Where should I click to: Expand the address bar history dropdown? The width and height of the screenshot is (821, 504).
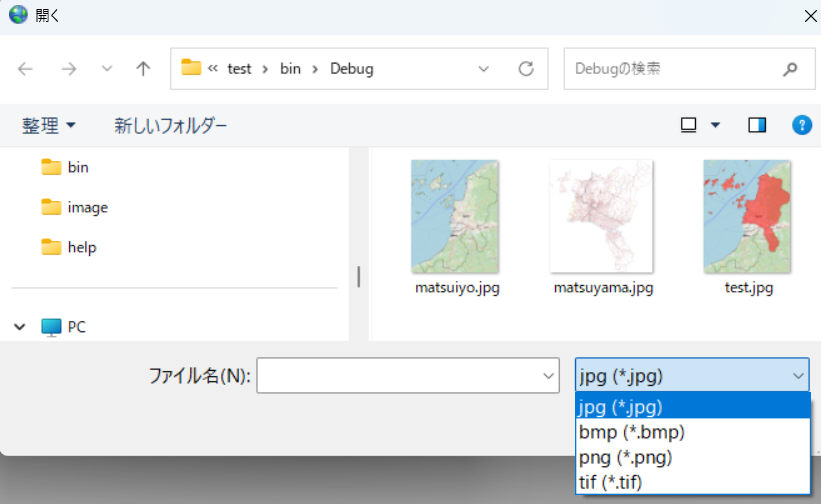484,69
